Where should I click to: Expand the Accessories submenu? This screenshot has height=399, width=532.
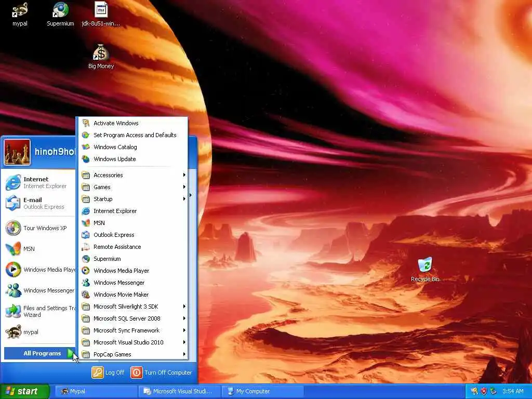[x=134, y=175]
